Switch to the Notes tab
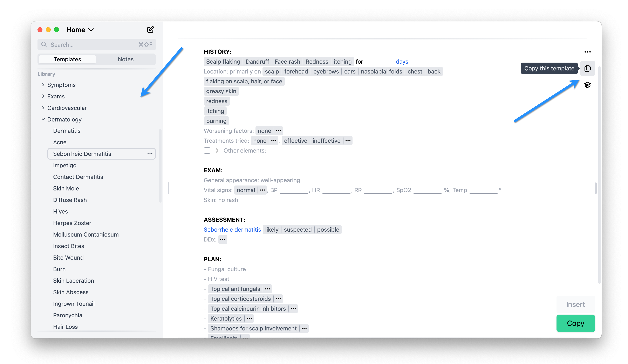Image resolution: width=628 pixels, height=364 pixels. (x=125, y=59)
